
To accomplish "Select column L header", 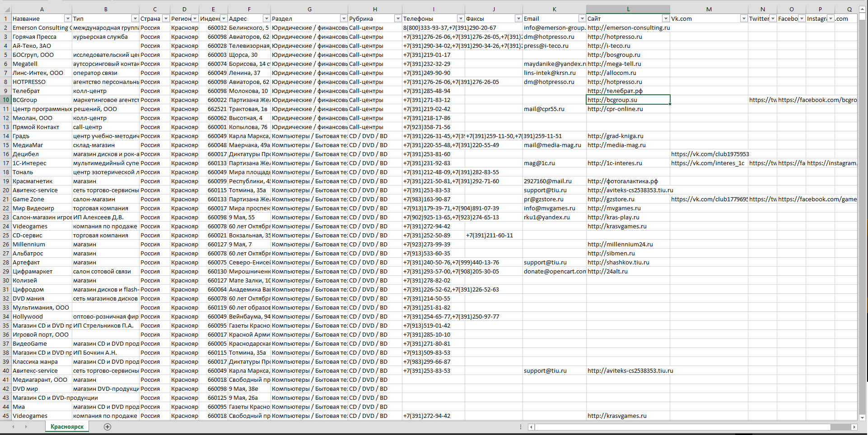I will (628, 9).
